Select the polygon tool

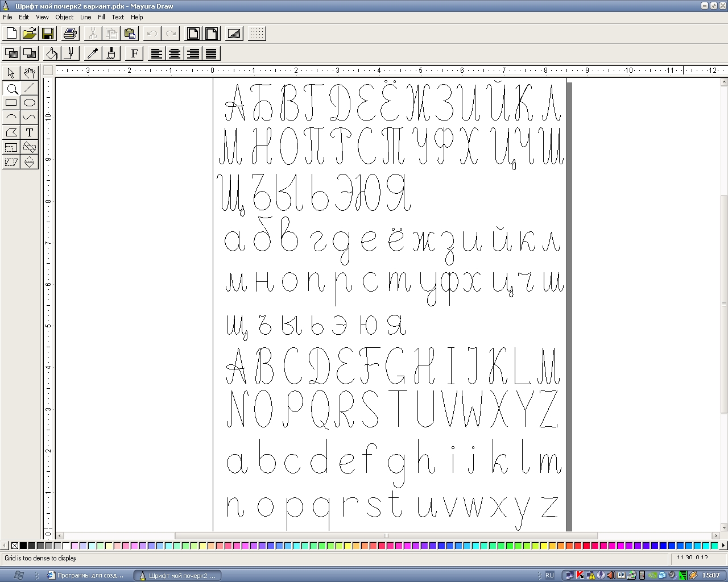[x=11, y=132]
